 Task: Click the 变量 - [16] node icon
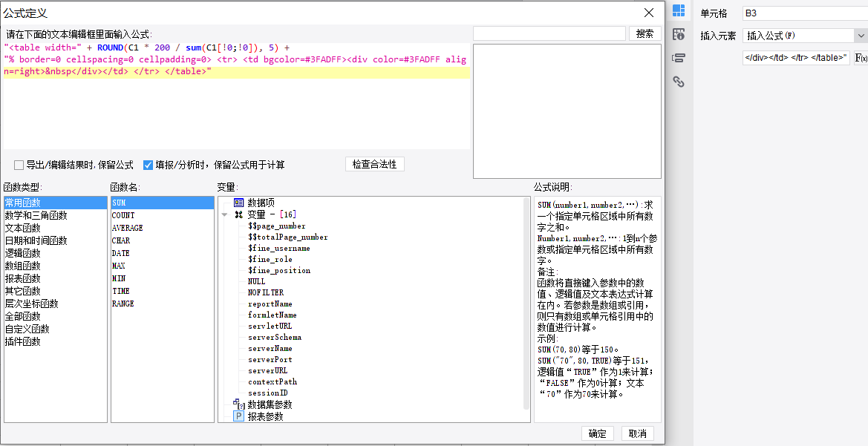click(238, 214)
